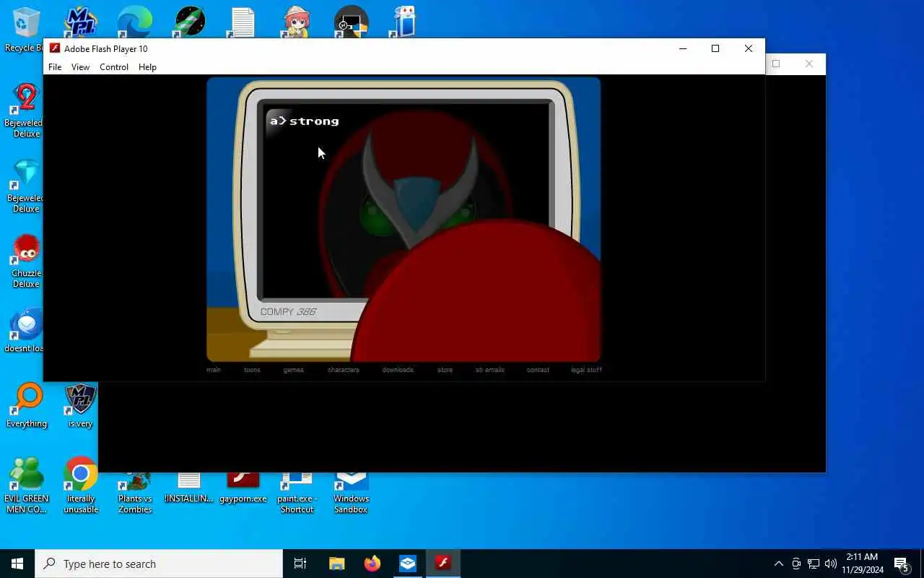Minimize the Adobe Flash Player window

pos(682,48)
